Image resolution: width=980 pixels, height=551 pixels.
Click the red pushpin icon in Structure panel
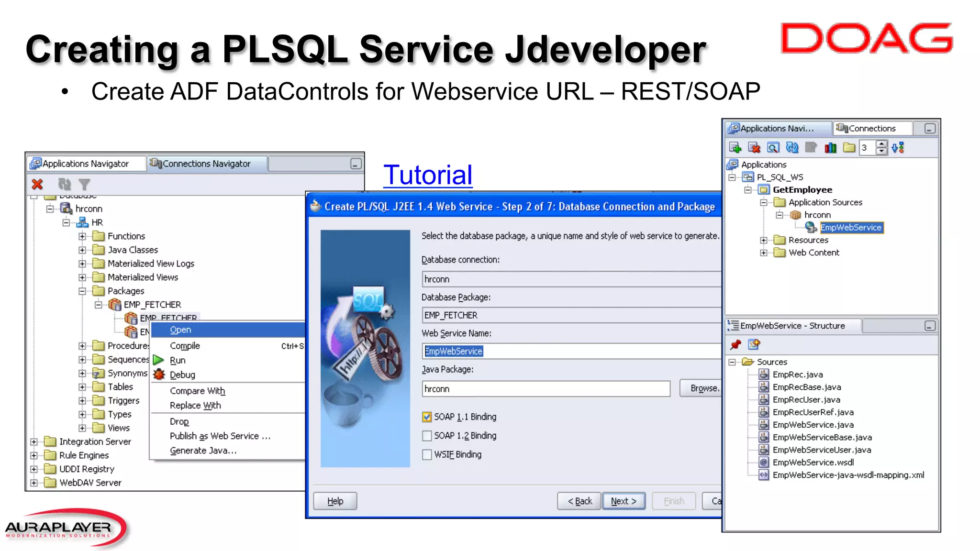[x=735, y=344]
